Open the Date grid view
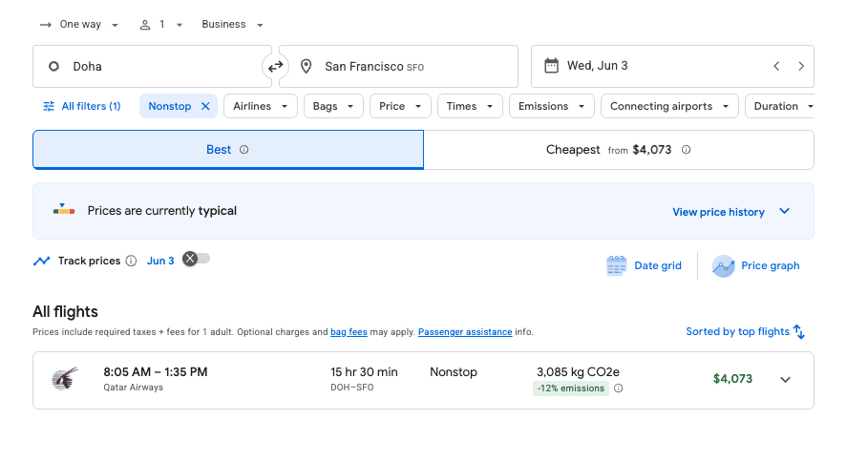868x462 pixels. point(645,265)
